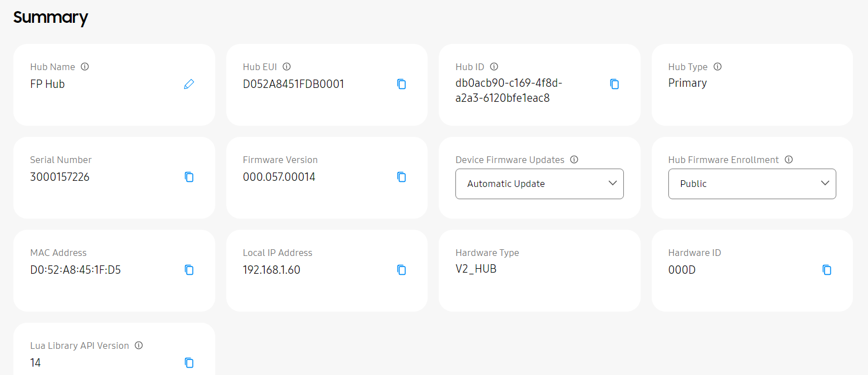Screen dimensions: 868x375
Task: Click the Hardware Type label
Action: click(x=487, y=253)
